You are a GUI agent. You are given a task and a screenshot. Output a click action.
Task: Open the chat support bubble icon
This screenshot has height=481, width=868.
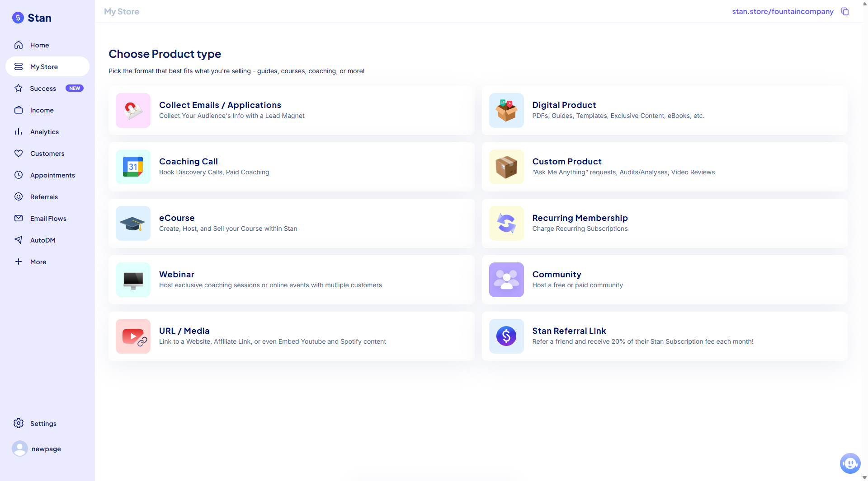(x=850, y=463)
